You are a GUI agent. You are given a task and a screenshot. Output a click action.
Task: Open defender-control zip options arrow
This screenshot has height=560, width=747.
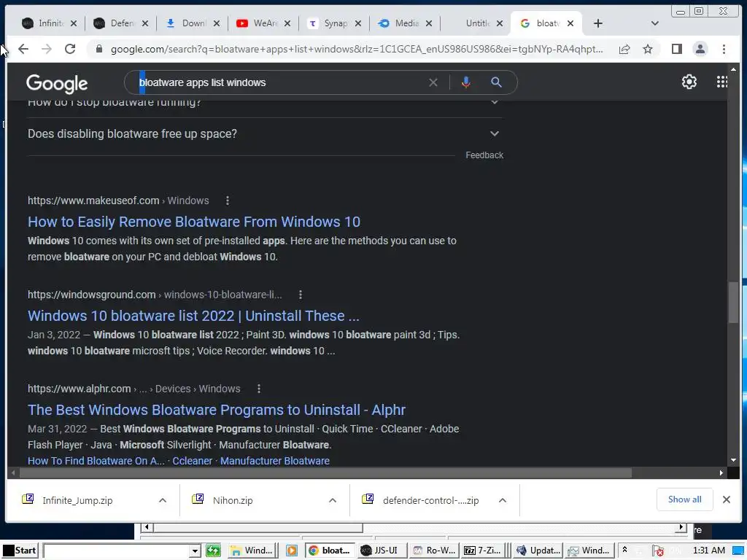pos(503,500)
